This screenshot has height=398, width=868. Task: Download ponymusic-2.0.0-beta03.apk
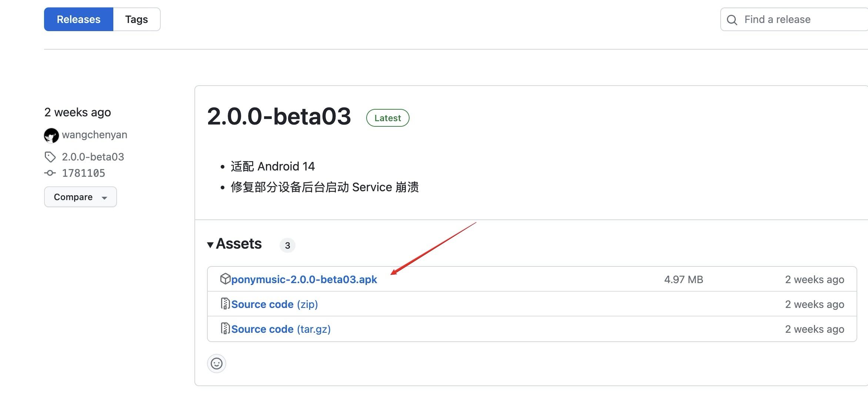304,279
